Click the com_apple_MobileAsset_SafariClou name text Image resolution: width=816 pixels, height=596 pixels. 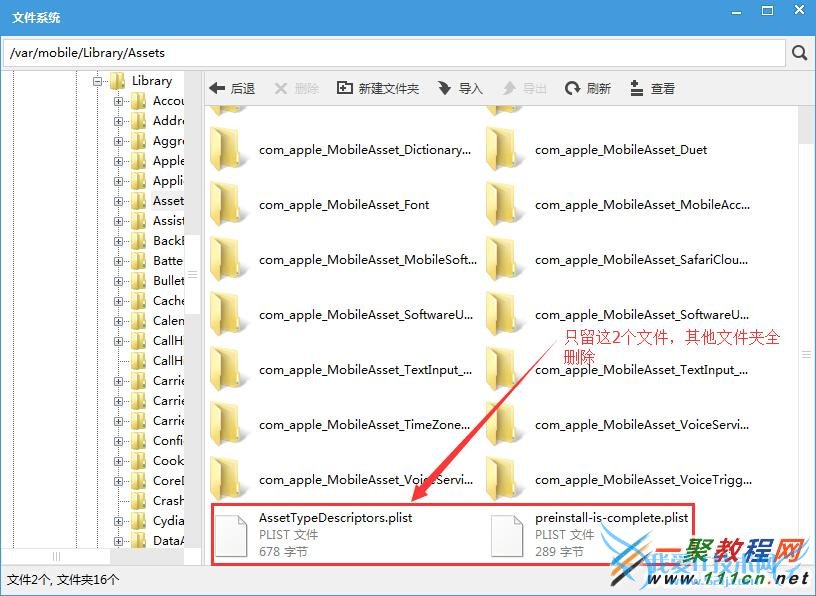tap(641, 260)
